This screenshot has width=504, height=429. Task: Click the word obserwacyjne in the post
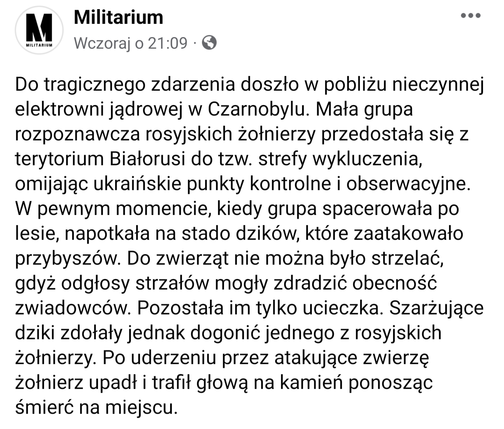[408, 184]
